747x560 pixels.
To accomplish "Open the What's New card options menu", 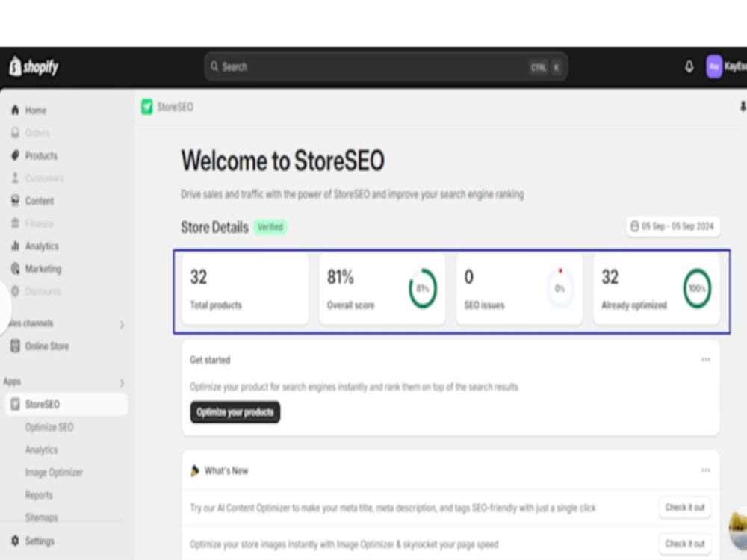I will tap(706, 470).
